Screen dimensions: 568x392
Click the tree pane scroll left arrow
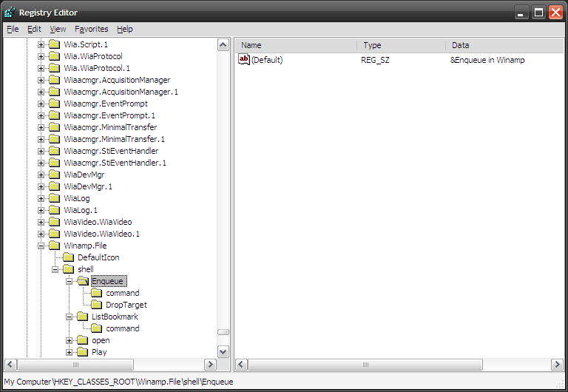coord(10,365)
